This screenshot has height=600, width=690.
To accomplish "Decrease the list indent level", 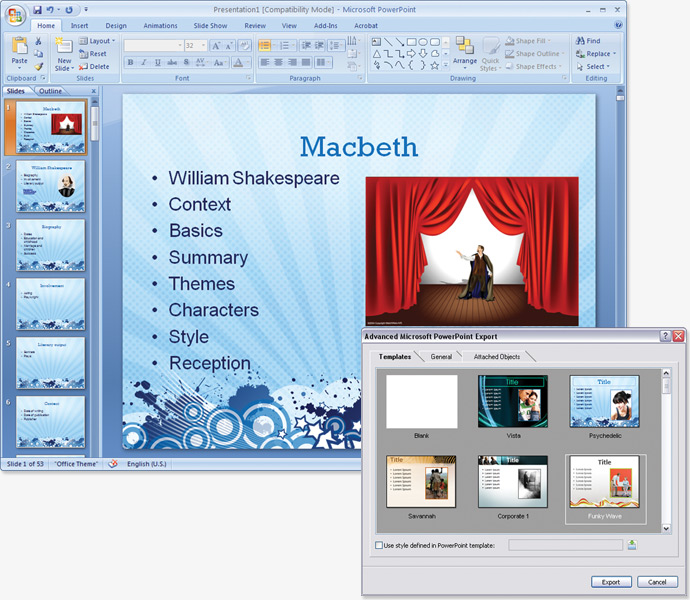I will coord(306,45).
